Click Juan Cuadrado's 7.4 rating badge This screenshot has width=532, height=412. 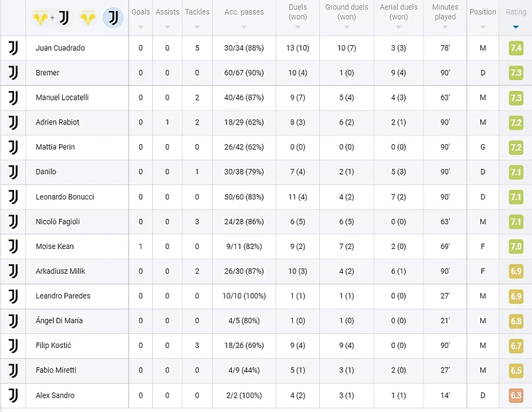516,48
